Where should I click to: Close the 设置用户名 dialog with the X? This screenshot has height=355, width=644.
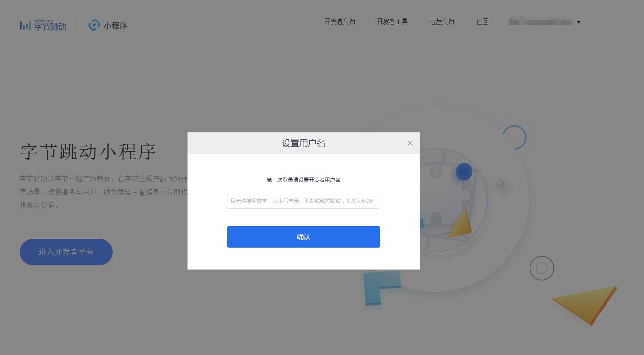410,143
